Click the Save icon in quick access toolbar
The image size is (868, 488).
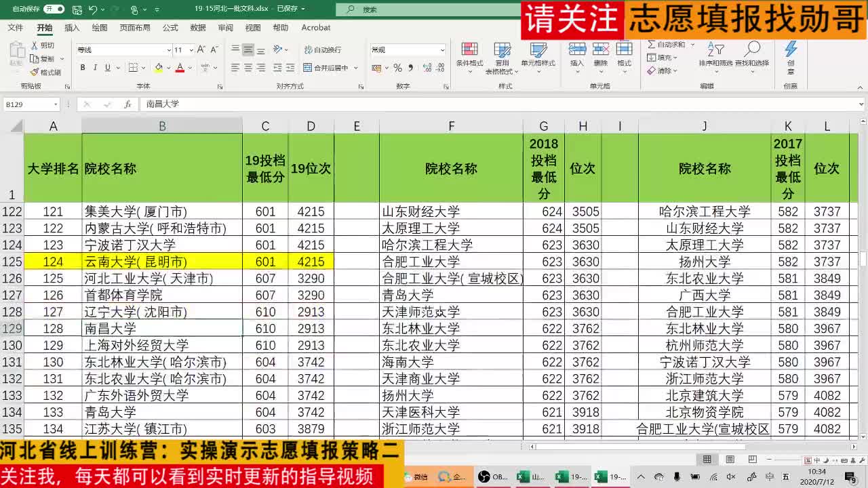(76, 9)
